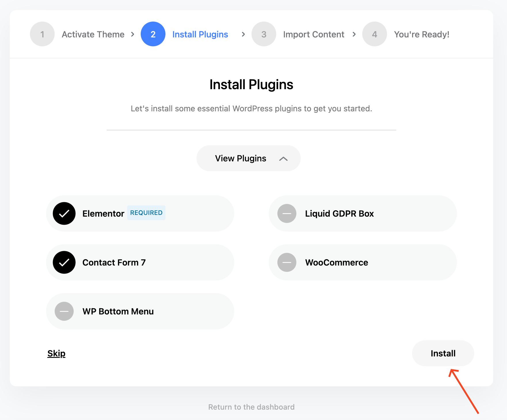Screen dimensions: 507x420
Task: Click the blue step 2 circle
Action: [x=153, y=34]
